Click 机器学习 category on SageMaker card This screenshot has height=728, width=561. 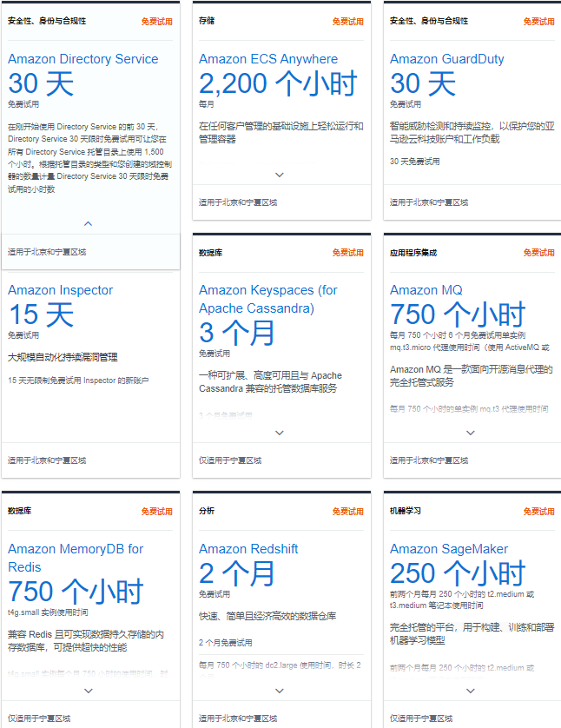coord(406,511)
